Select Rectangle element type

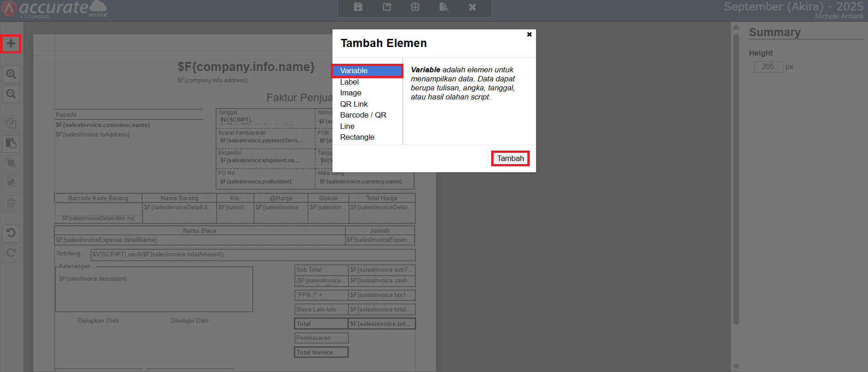pyautogui.click(x=357, y=137)
